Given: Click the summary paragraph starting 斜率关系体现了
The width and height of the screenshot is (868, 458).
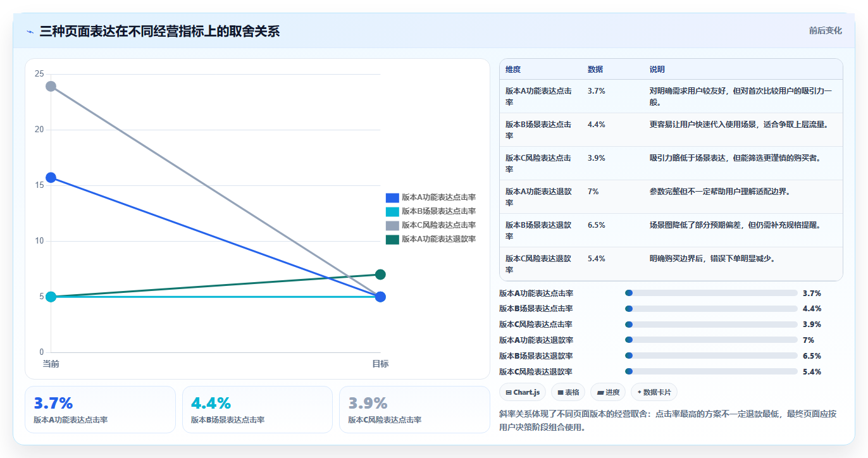Looking at the screenshot, I should (668, 421).
